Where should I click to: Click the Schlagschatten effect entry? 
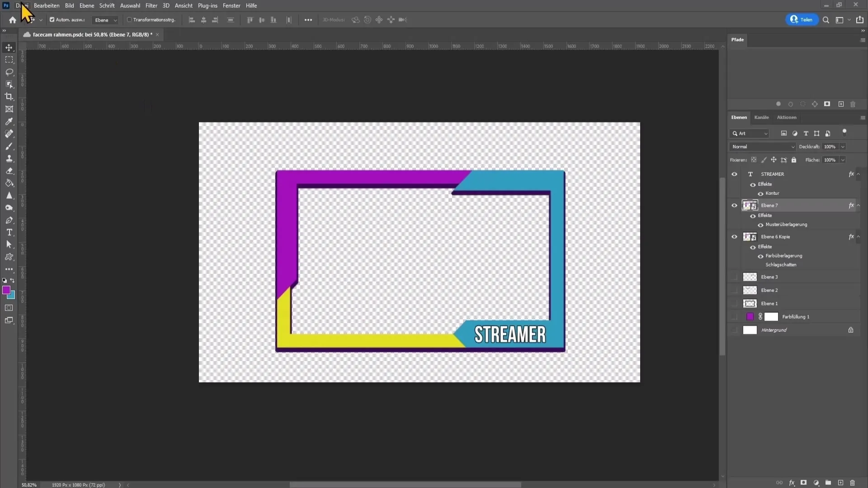pos(781,265)
